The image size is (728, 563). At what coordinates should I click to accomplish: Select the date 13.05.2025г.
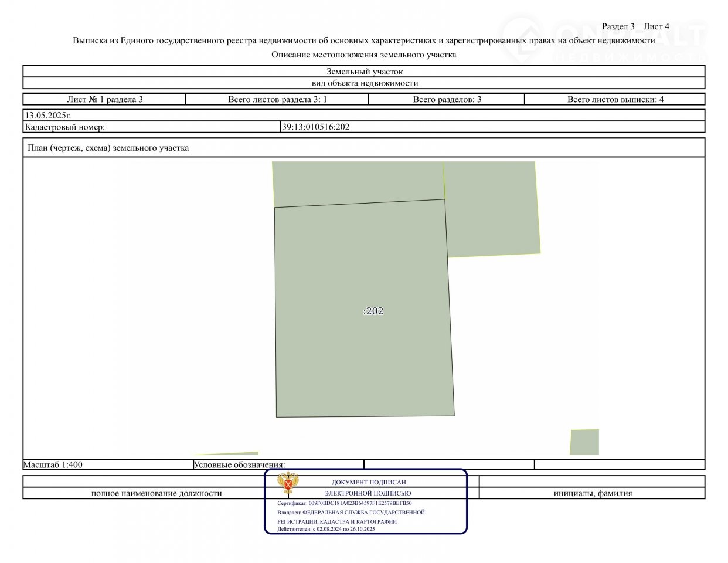(x=48, y=115)
